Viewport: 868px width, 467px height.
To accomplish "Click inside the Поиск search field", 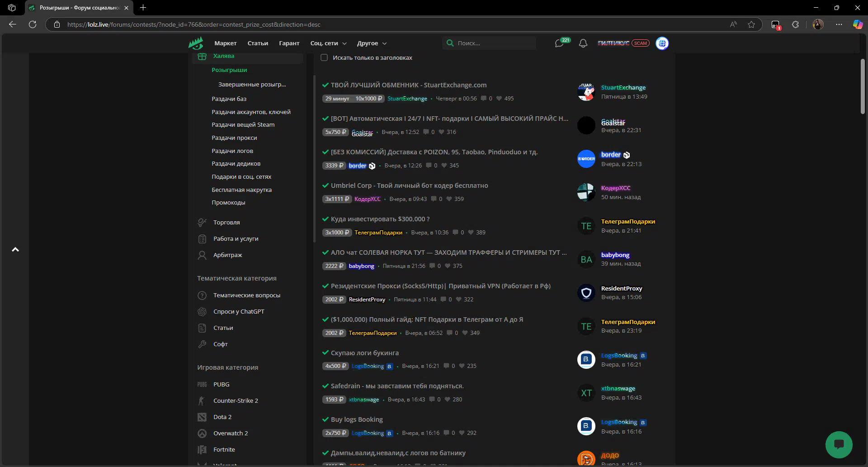I will tap(489, 43).
